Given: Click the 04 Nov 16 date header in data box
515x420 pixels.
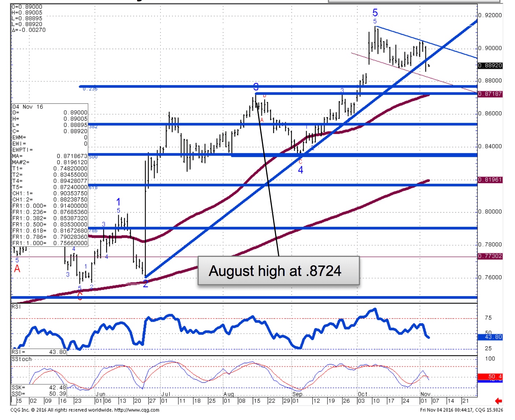Looking at the screenshot, I should pos(28,107).
